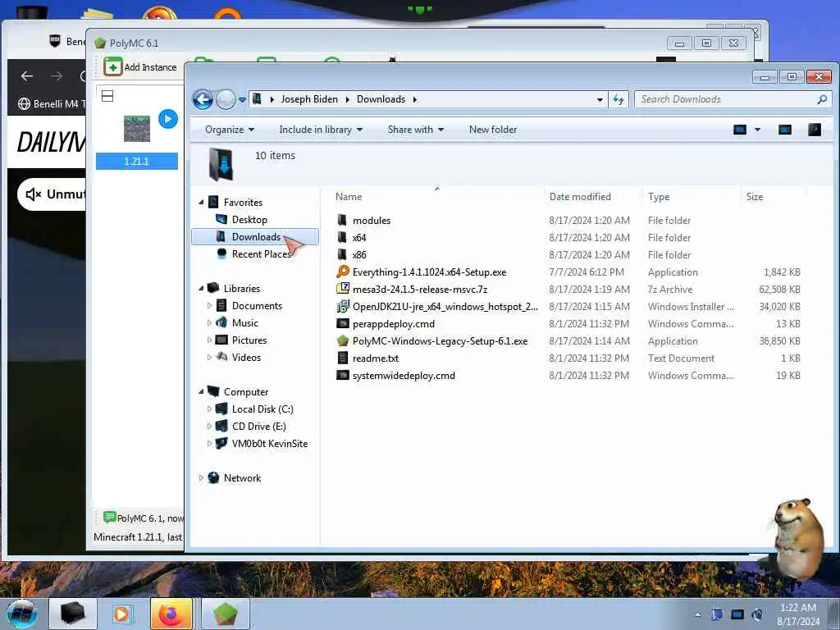Open Firefox from the taskbar
This screenshot has width=840, height=630.
point(171,614)
